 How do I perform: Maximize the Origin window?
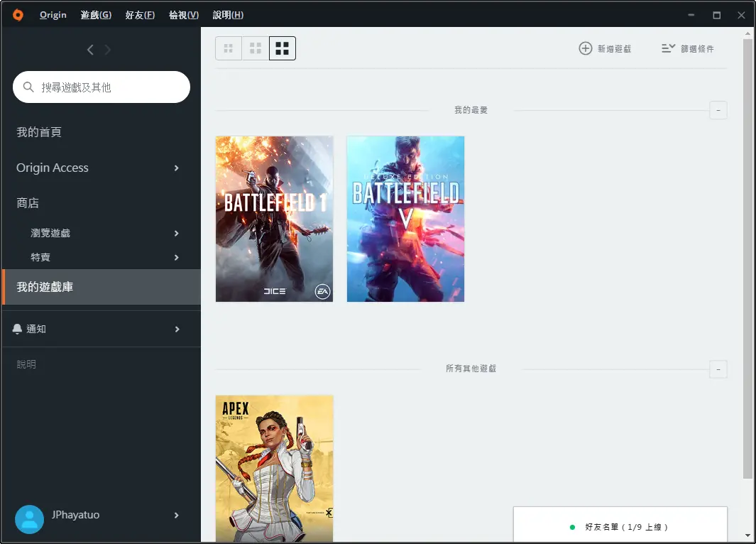[717, 15]
